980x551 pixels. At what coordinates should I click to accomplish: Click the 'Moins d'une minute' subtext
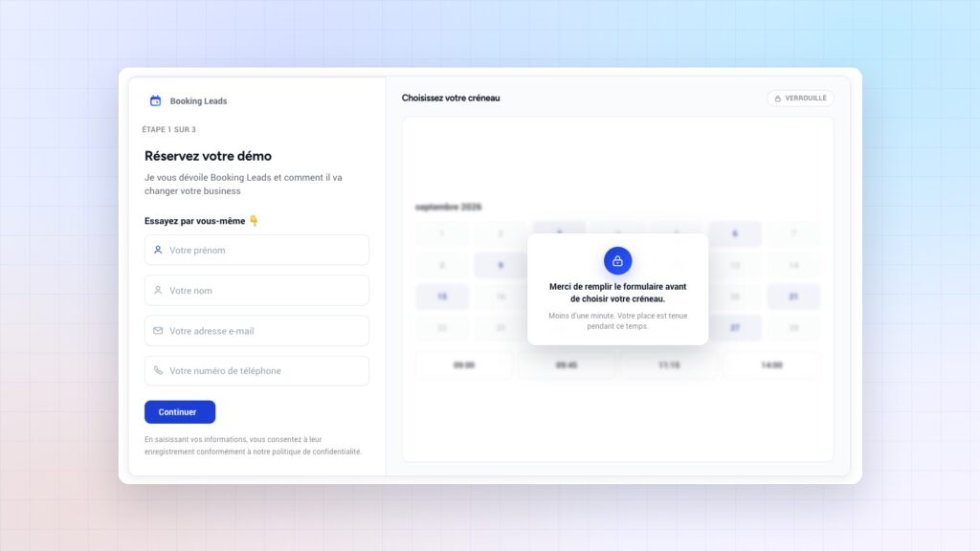pos(617,320)
